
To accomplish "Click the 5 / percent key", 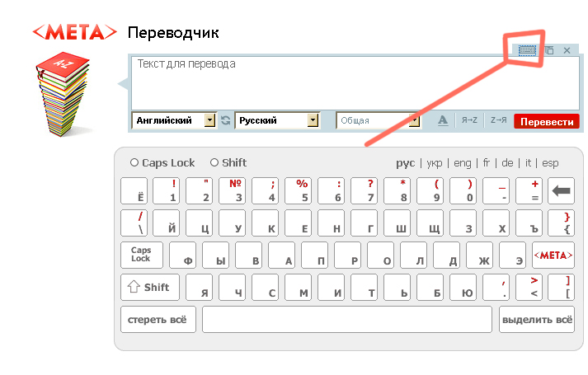I will tap(299, 190).
